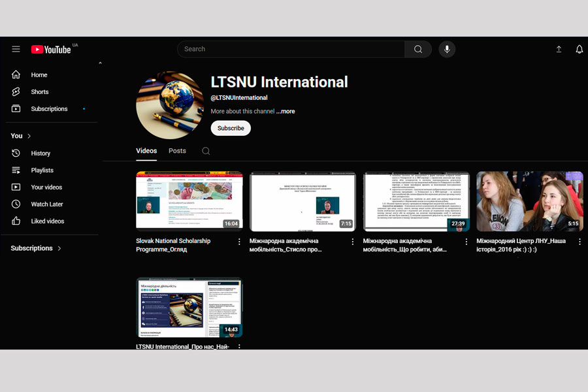Click the @LTSNUInternational handle
This screenshot has height=392, width=588.
239,97
